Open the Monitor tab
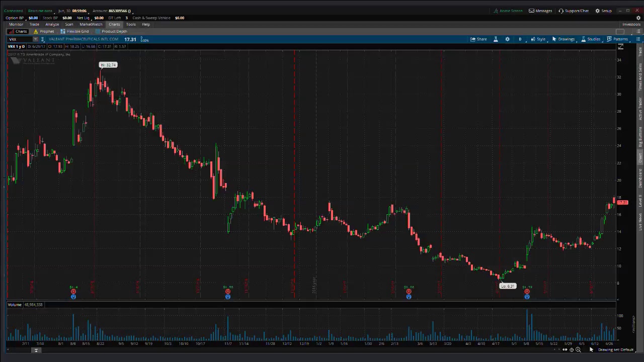 pos(16,24)
